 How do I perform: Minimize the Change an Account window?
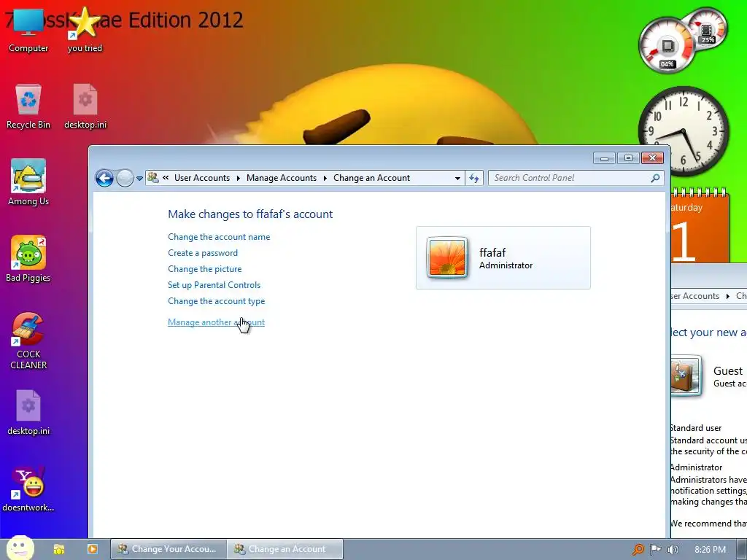(604, 158)
